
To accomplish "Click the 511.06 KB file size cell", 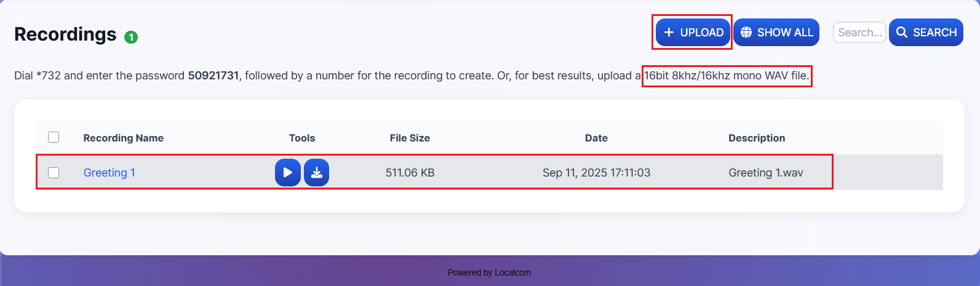I will [410, 173].
